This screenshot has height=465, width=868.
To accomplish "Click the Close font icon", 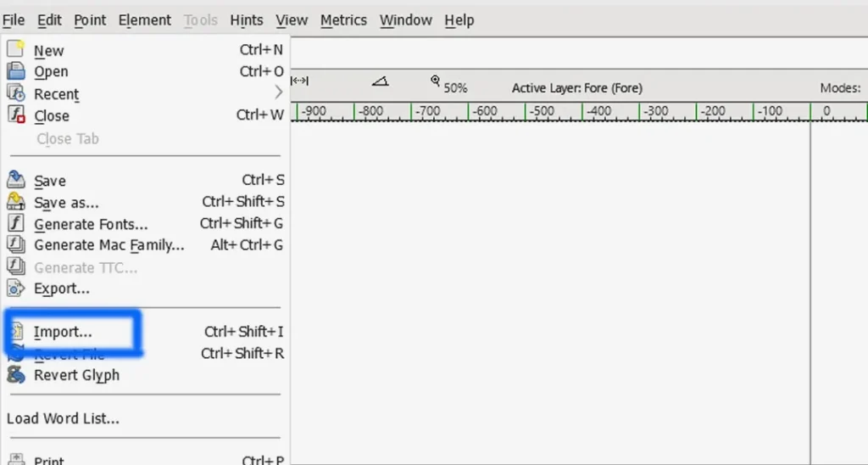I will point(16,115).
